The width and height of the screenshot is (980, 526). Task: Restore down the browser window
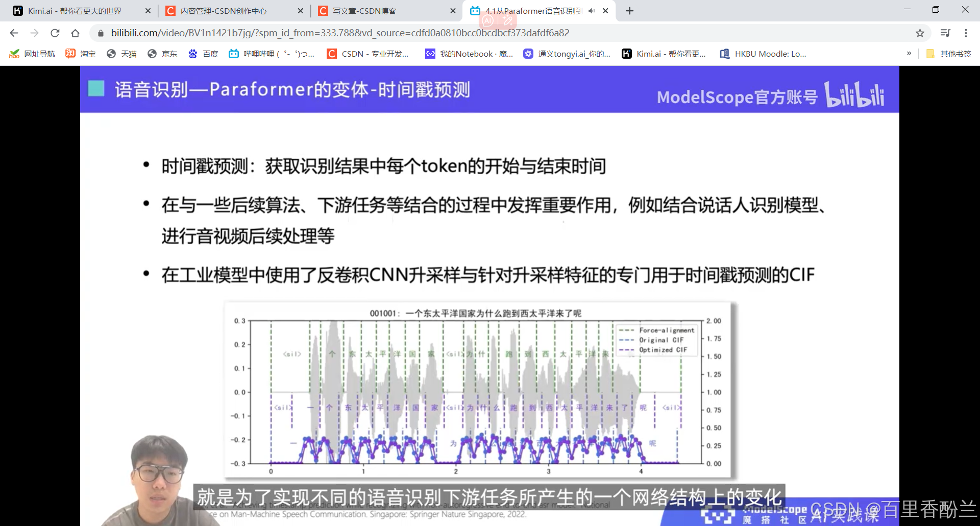click(936, 10)
